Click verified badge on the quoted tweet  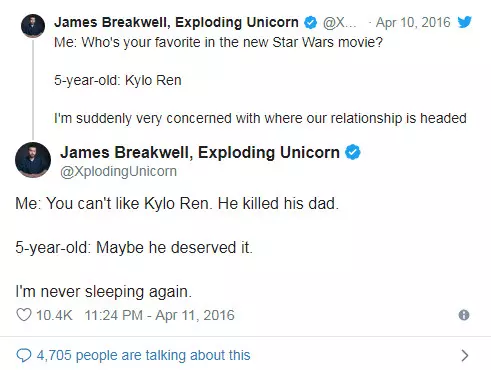[311, 22]
